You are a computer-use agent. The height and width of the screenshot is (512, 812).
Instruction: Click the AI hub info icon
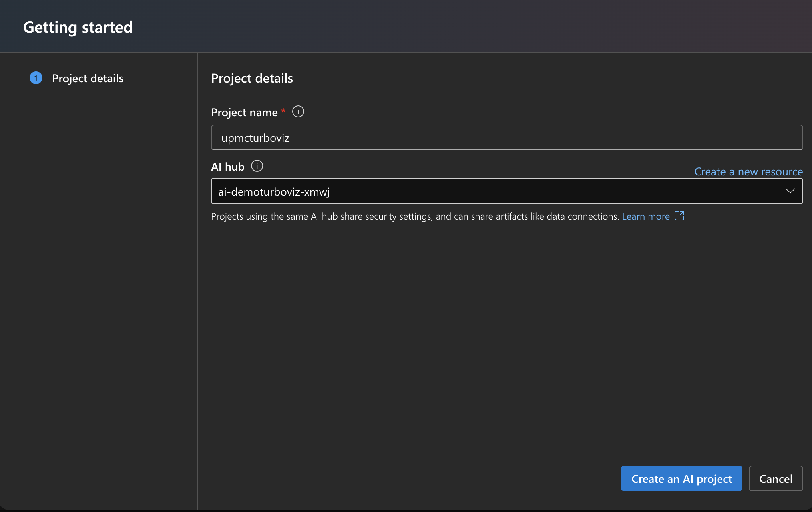(x=257, y=166)
